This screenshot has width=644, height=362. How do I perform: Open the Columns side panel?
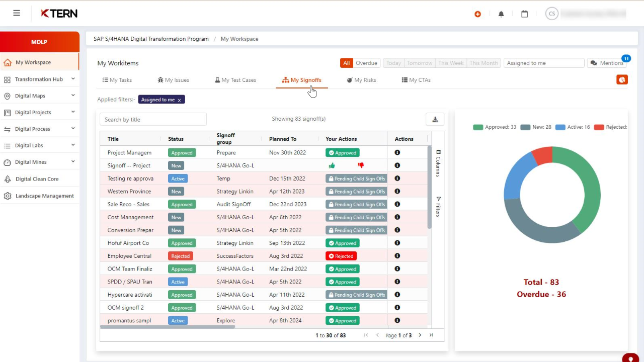coord(438,163)
